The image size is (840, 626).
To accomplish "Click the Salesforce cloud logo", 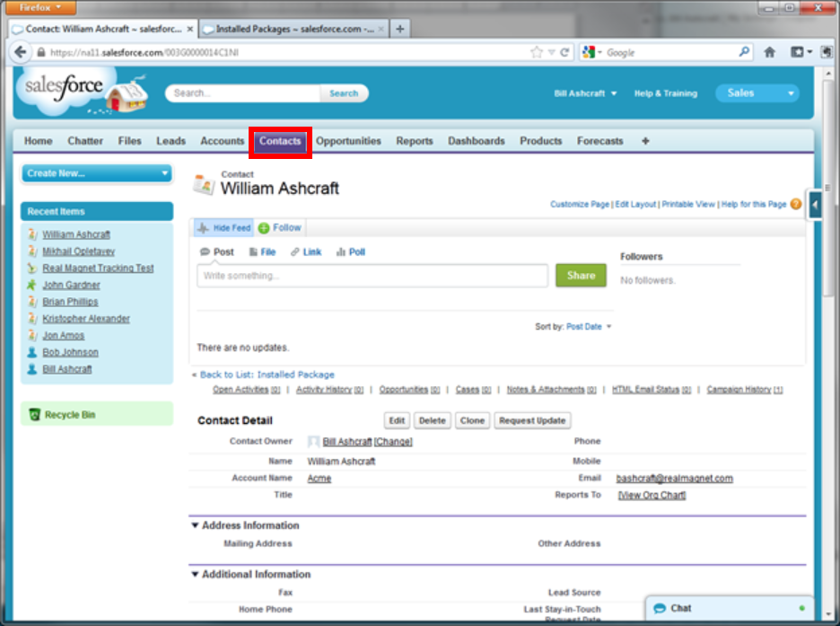I will [65, 88].
